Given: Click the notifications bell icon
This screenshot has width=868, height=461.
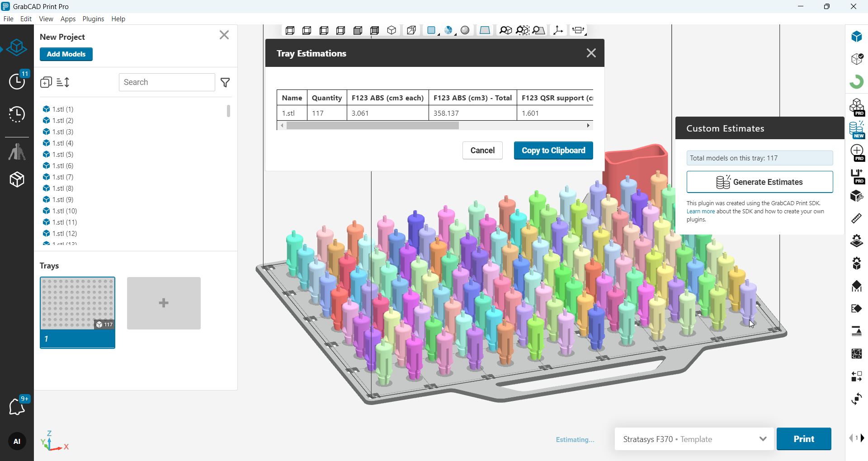Looking at the screenshot, I should pyautogui.click(x=17, y=407).
